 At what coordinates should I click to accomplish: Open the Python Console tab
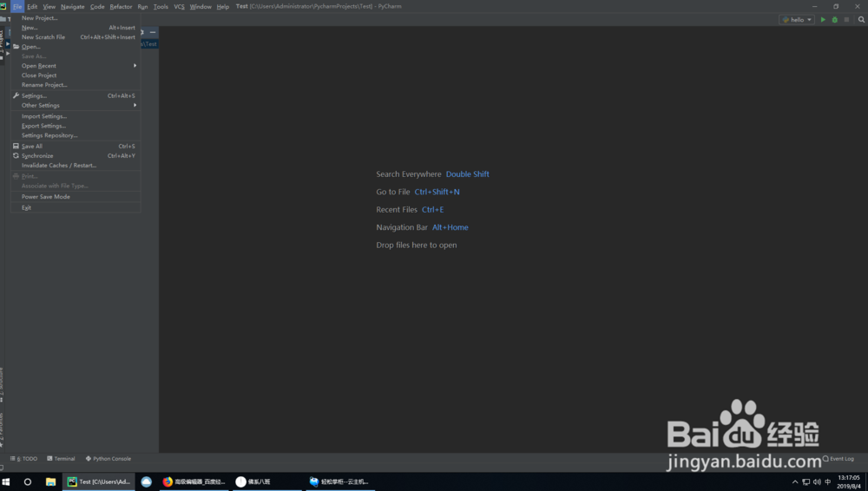tap(108, 458)
